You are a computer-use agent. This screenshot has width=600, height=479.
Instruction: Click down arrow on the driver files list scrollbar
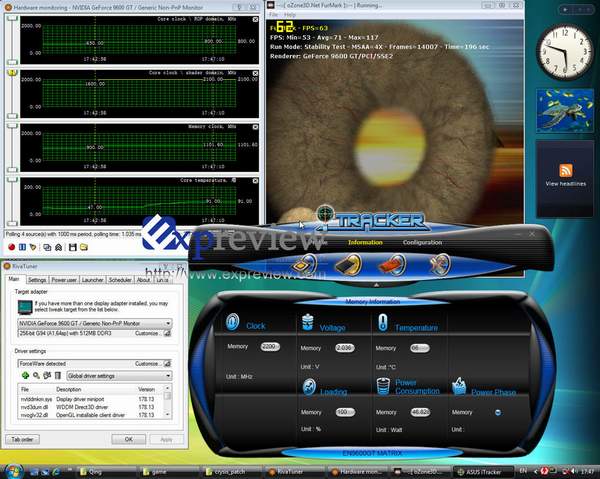167,415
